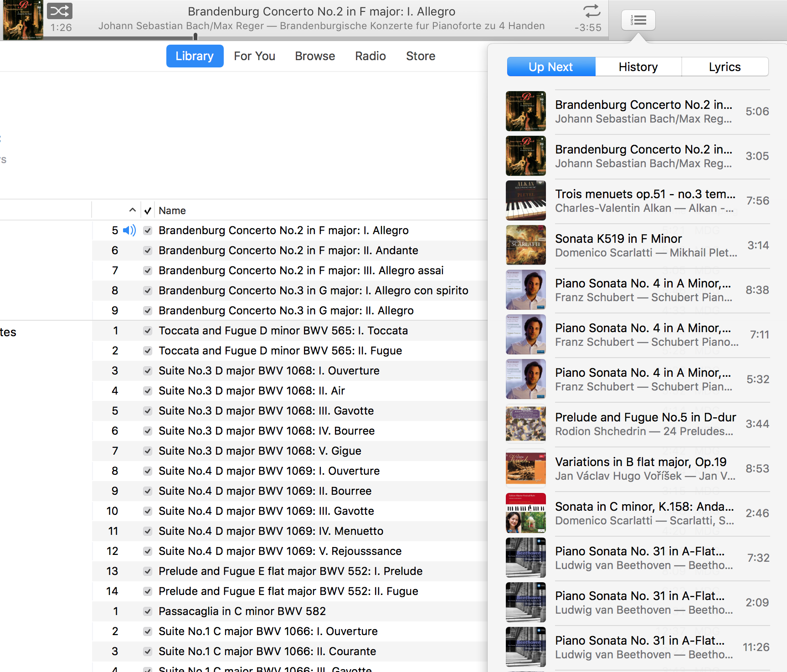Switch to the Library tab
This screenshot has width=787, height=672.
click(195, 56)
